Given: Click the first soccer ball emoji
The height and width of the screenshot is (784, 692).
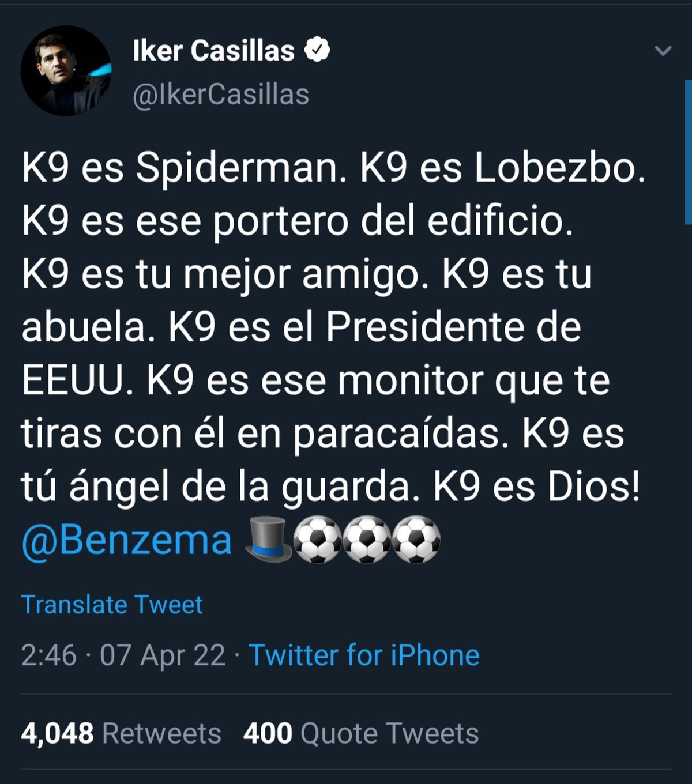Looking at the screenshot, I should 318,540.
